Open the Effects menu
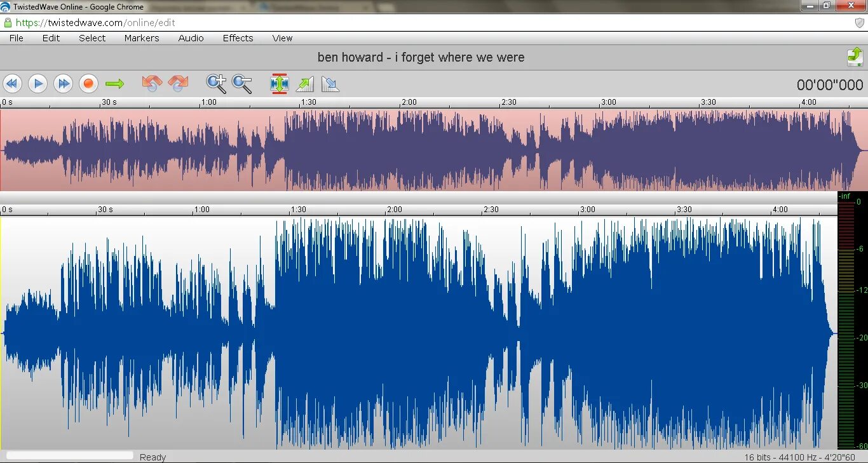Viewport: 868px width, 463px height. click(238, 38)
